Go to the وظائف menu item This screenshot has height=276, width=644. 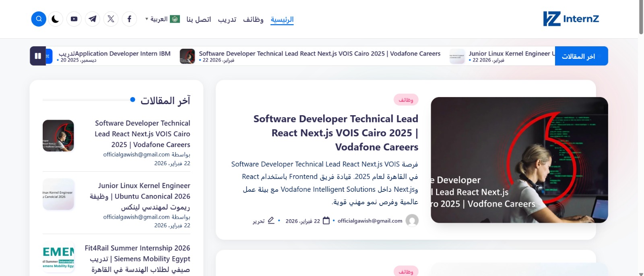(x=253, y=19)
